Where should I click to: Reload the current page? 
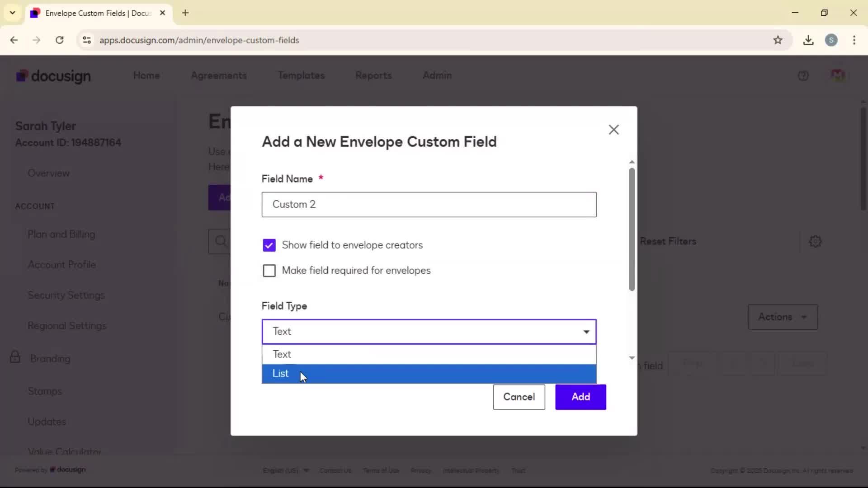tap(59, 40)
